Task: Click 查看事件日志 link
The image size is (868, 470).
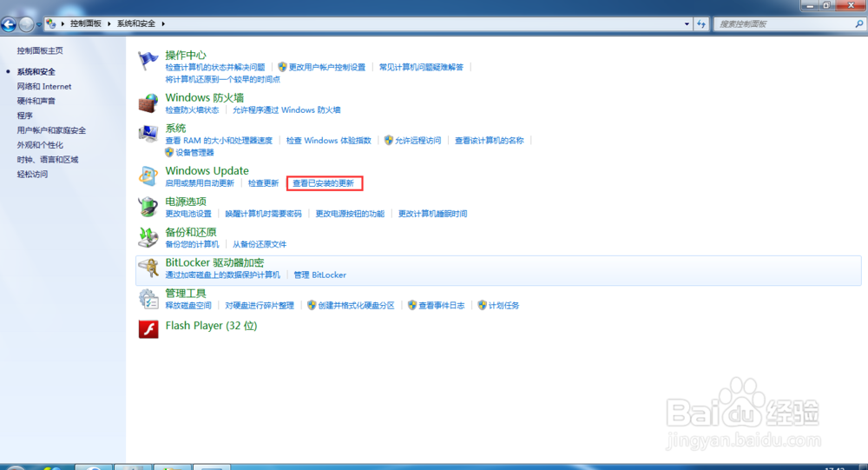Action: tap(441, 306)
